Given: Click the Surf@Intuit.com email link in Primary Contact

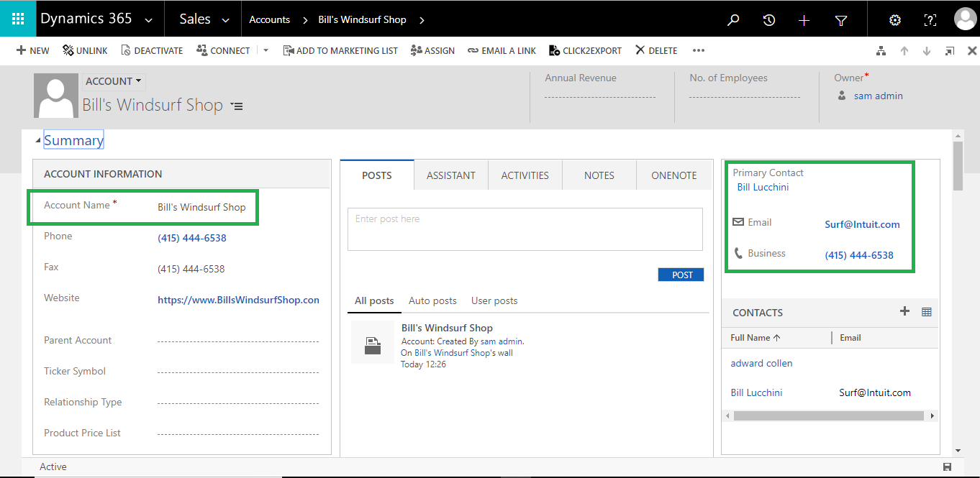Looking at the screenshot, I should point(862,224).
